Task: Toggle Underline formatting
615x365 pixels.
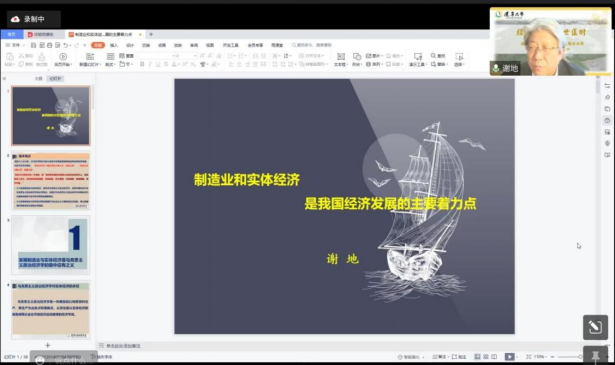Action: (x=158, y=64)
